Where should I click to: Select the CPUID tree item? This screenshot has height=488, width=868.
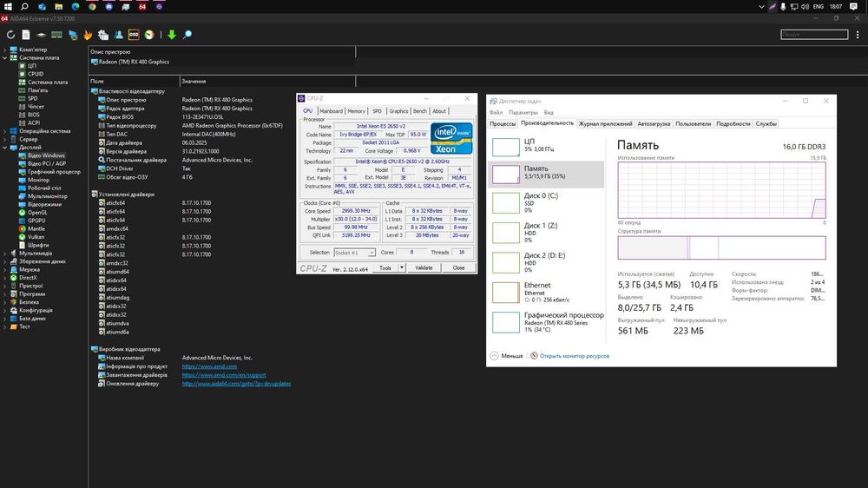[36, 74]
